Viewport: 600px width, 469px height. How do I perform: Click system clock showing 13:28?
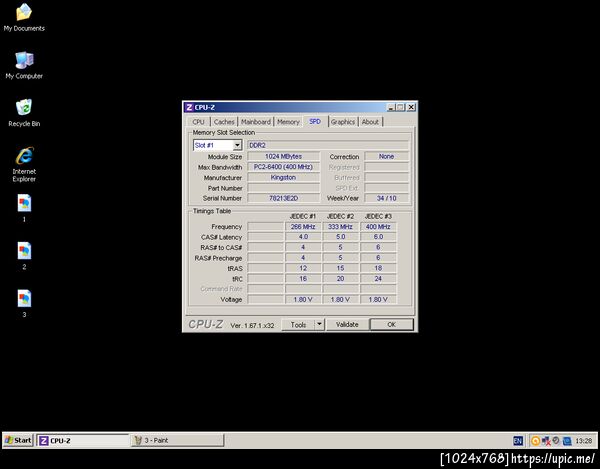click(584, 441)
